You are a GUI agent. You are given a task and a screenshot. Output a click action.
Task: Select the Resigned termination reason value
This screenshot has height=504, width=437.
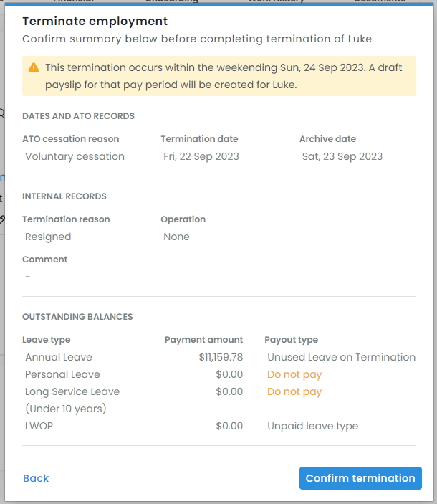pyautogui.click(x=48, y=237)
